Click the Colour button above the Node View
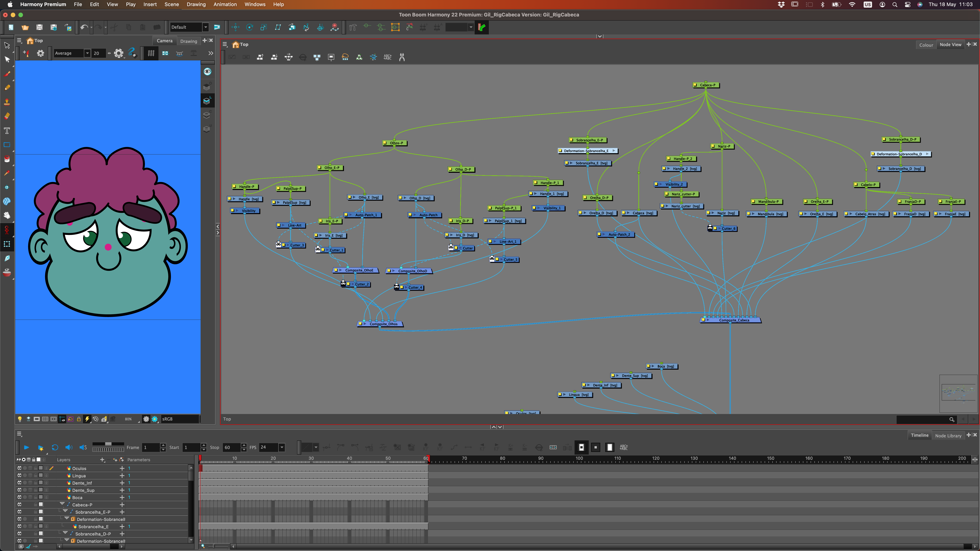Viewport: 980px width, 551px height. 926,45
